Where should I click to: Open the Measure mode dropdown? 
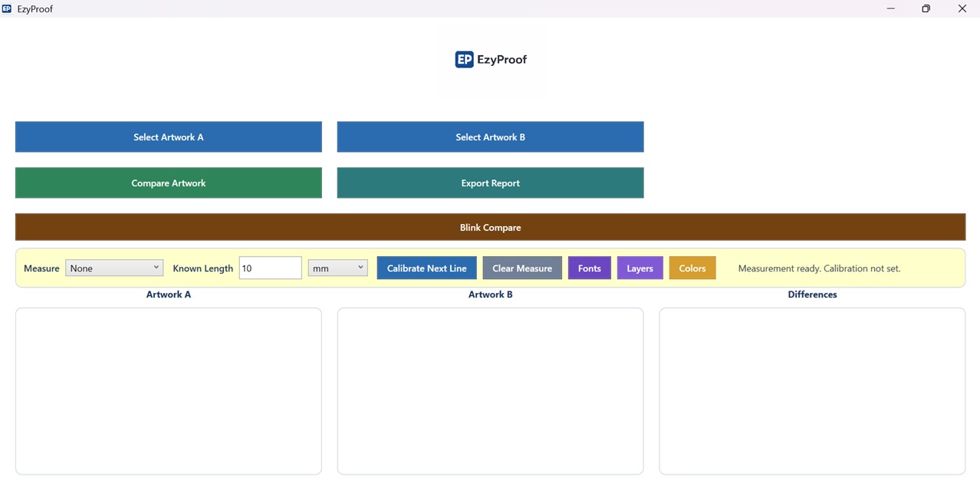[x=113, y=268]
